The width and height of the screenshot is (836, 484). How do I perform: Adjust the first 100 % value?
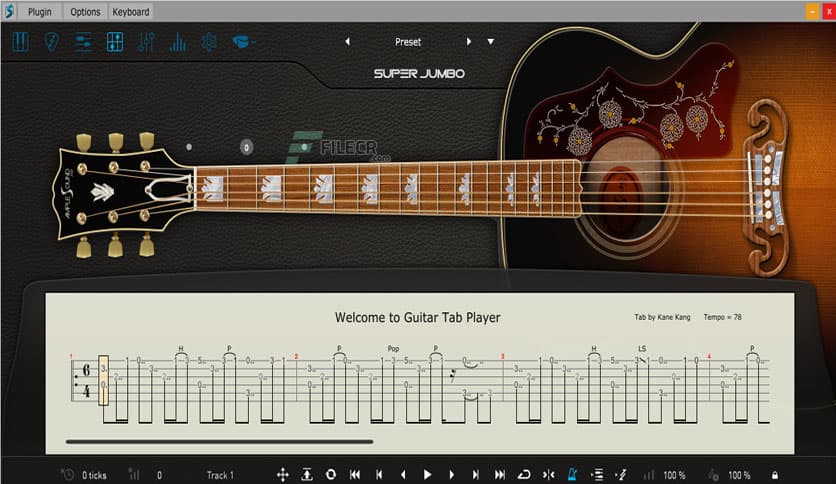674,475
